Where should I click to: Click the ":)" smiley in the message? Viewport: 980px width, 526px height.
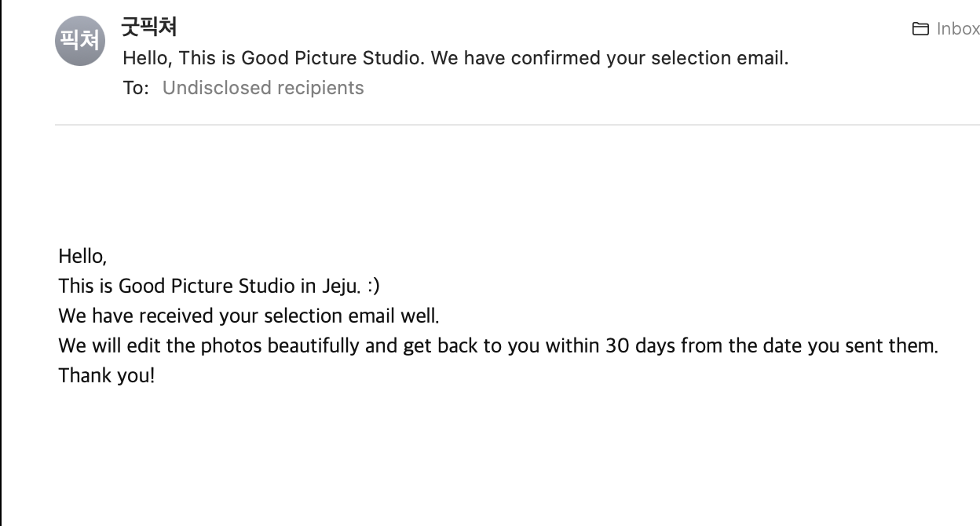373,286
